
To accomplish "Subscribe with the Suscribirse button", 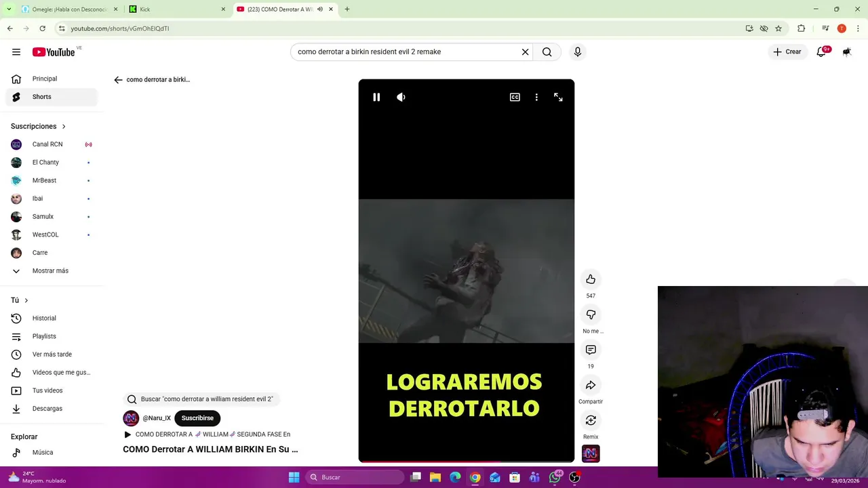I will tap(197, 418).
